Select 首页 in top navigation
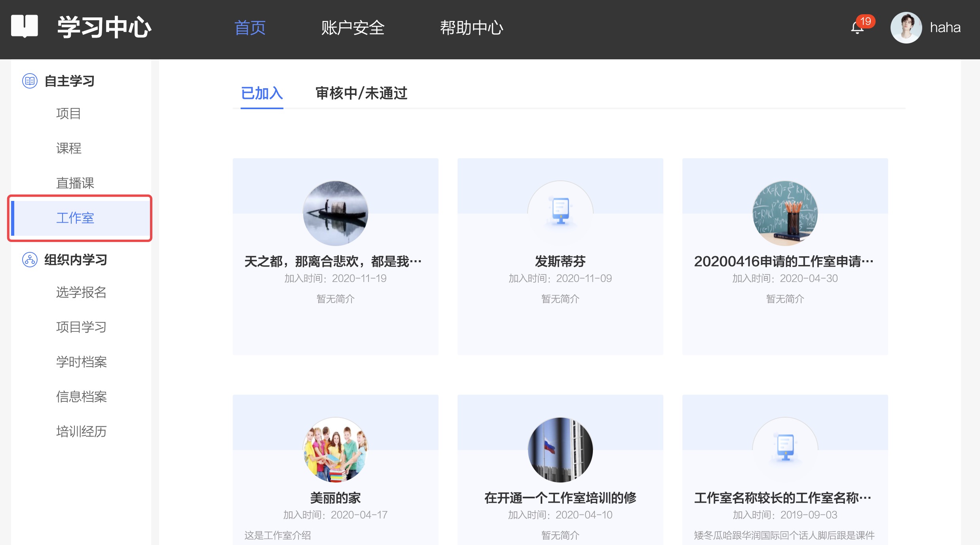Screen dimensions: 980x545 (250, 28)
